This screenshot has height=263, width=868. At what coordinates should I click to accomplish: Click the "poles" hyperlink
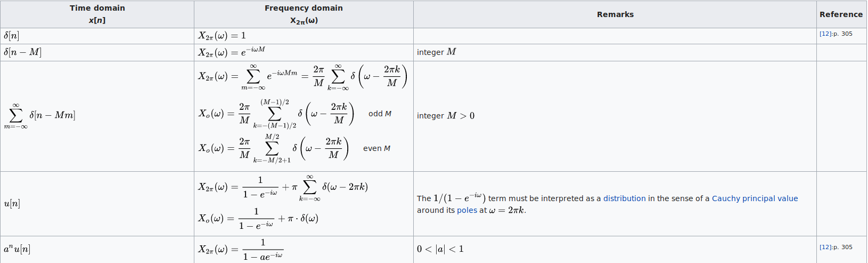[467, 210]
